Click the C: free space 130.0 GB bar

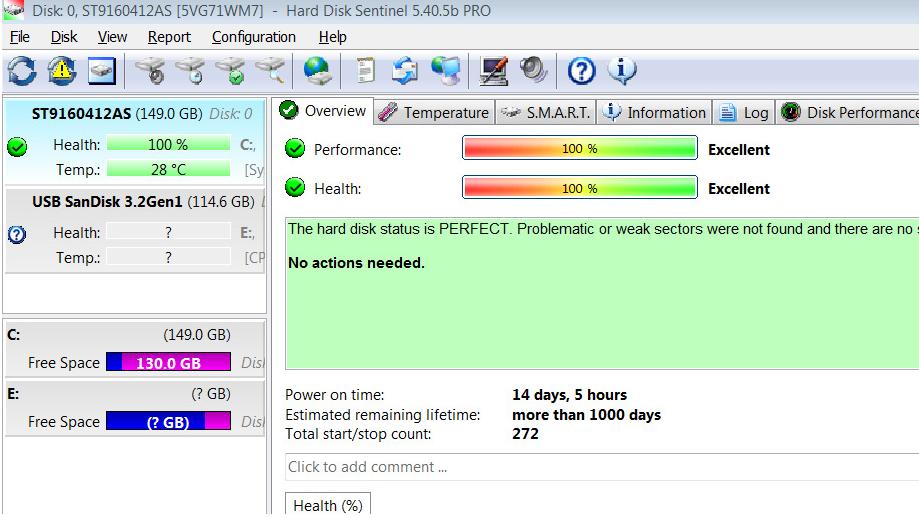point(168,362)
